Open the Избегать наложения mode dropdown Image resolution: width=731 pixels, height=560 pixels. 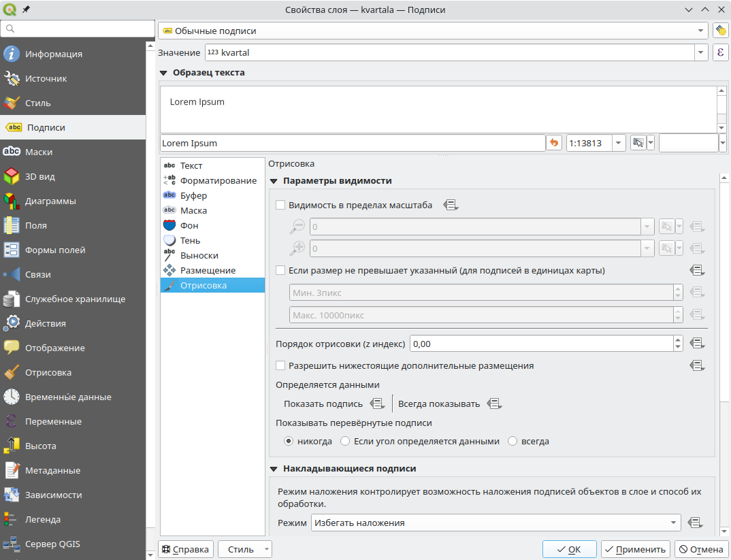point(496,523)
